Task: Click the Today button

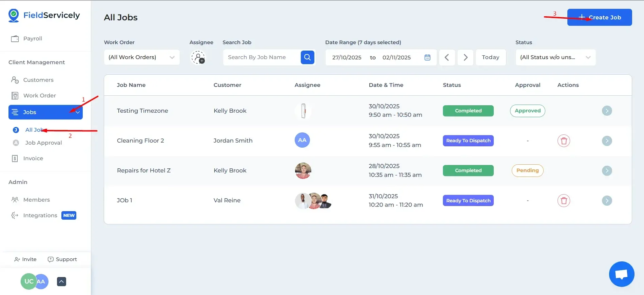Action: pos(491,57)
